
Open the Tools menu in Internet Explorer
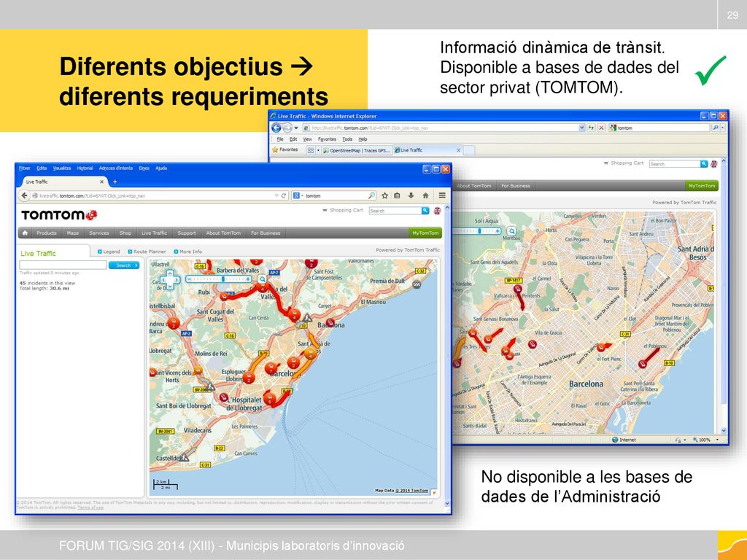pyautogui.click(x=347, y=139)
